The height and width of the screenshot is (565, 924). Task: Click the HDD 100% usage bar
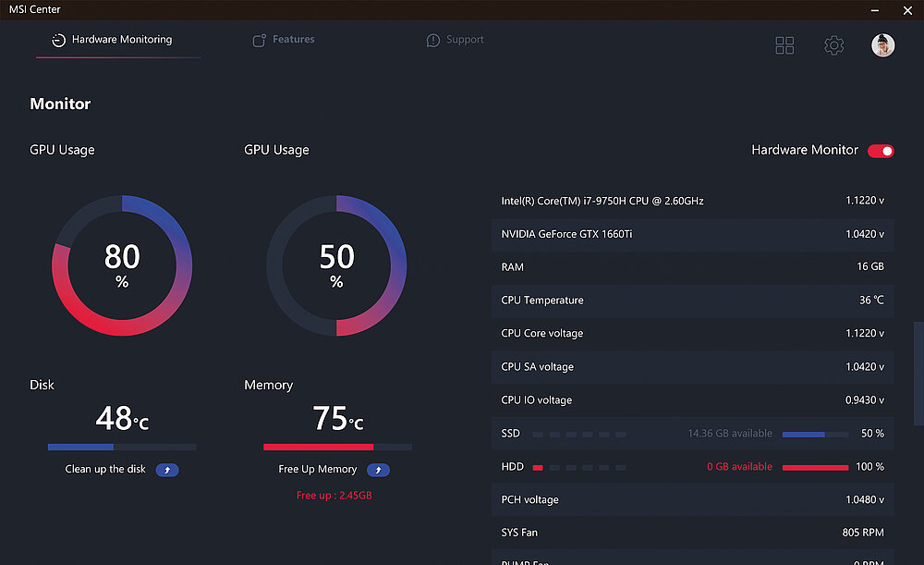[x=815, y=467]
